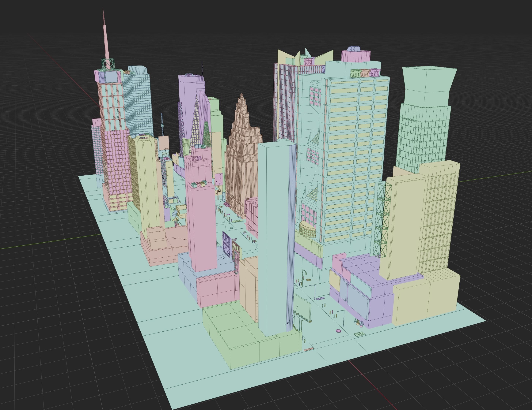
Task: Click the pink cylindrical rooftop structure
Action: 356,56
